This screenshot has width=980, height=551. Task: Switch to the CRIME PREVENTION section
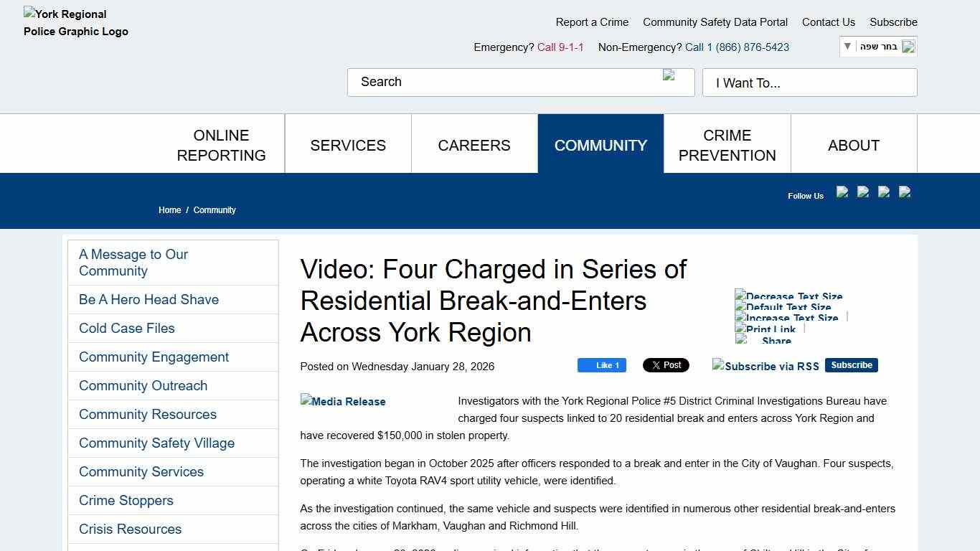tap(727, 144)
